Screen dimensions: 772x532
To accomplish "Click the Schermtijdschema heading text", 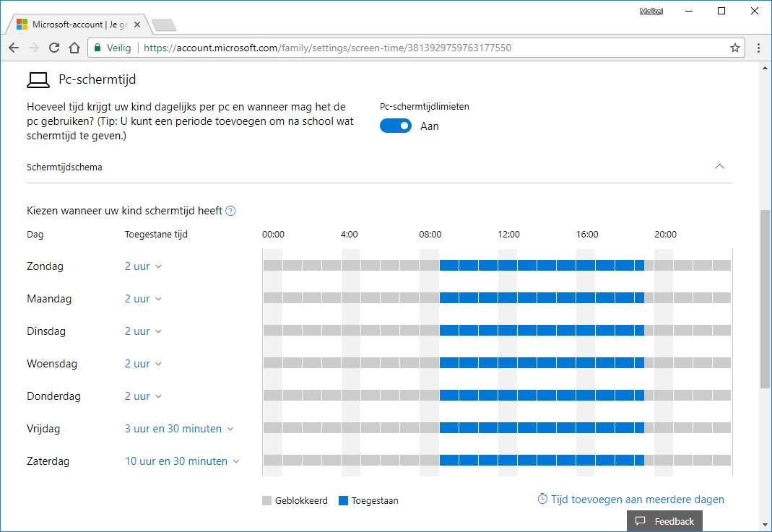I will click(64, 167).
